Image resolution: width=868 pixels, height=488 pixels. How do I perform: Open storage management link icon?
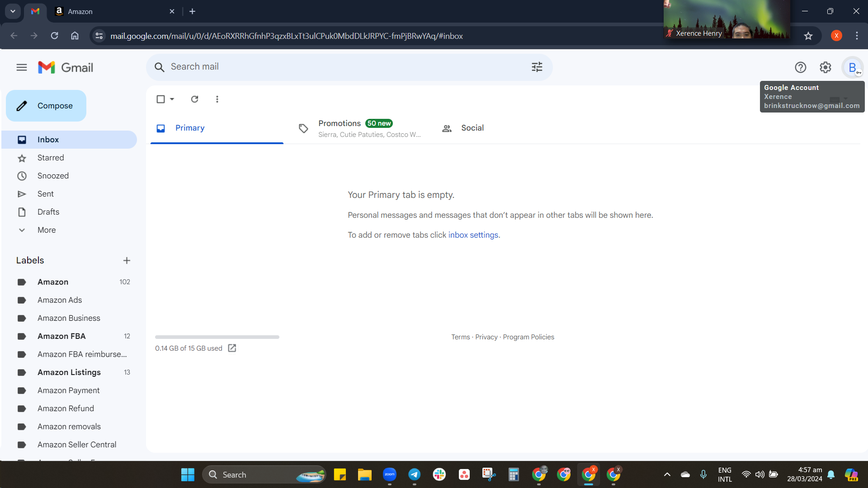[232, 348]
